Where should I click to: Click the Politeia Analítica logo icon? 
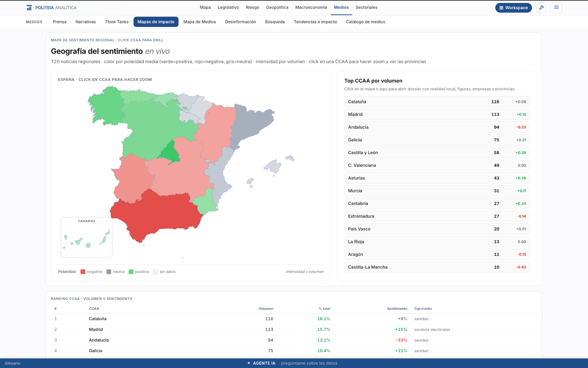point(29,8)
